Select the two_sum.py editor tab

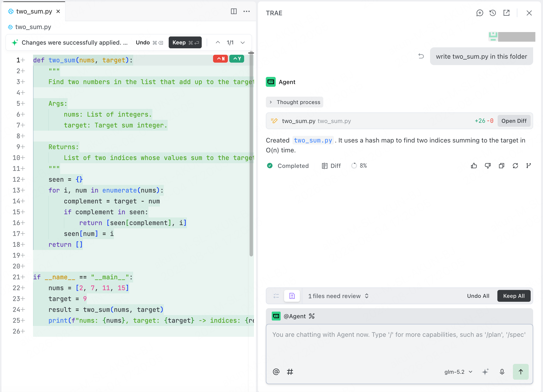[34, 11]
